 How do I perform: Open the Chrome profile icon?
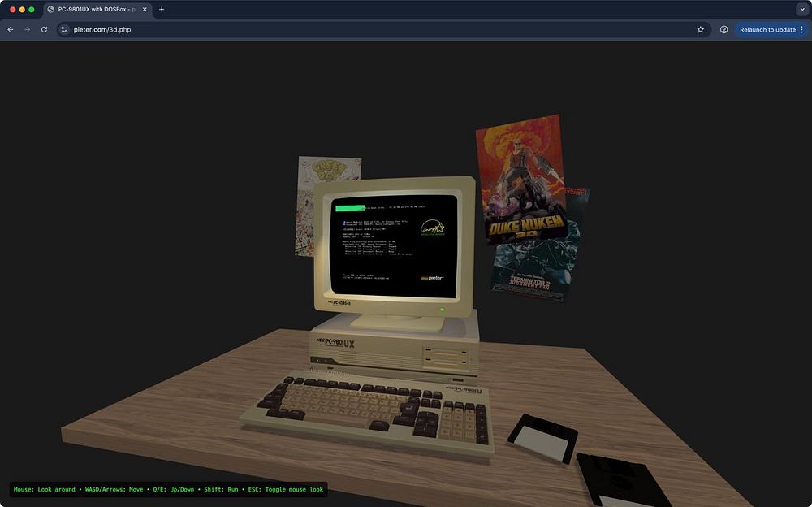point(723,29)
